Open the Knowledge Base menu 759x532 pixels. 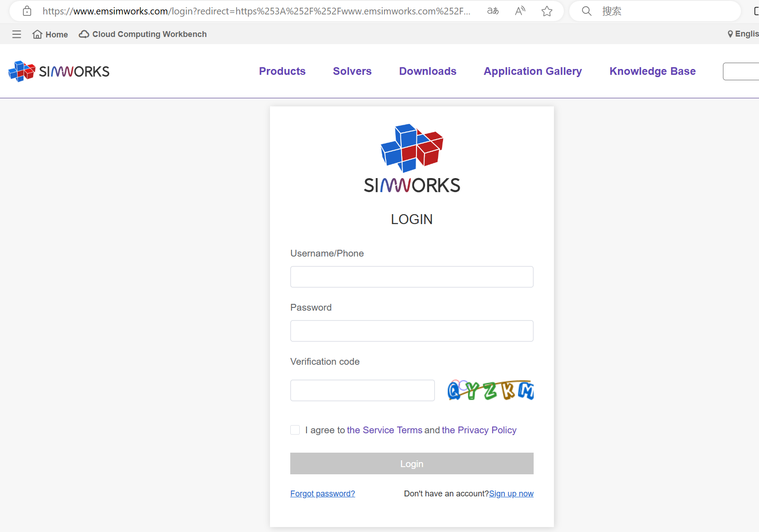click(x=653, y=71)
